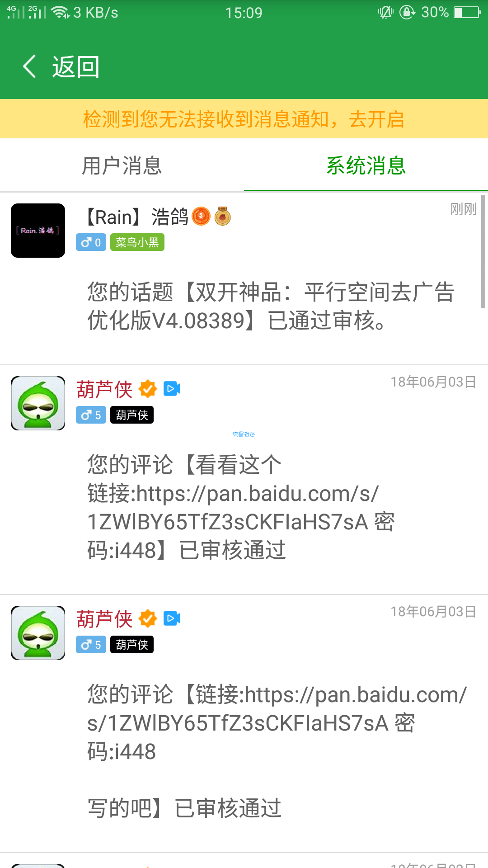The height and width of the screenshot is (868, 488).
Task: Tap the 菜鸟小黑 green rank tag
Action: point(137,242)
